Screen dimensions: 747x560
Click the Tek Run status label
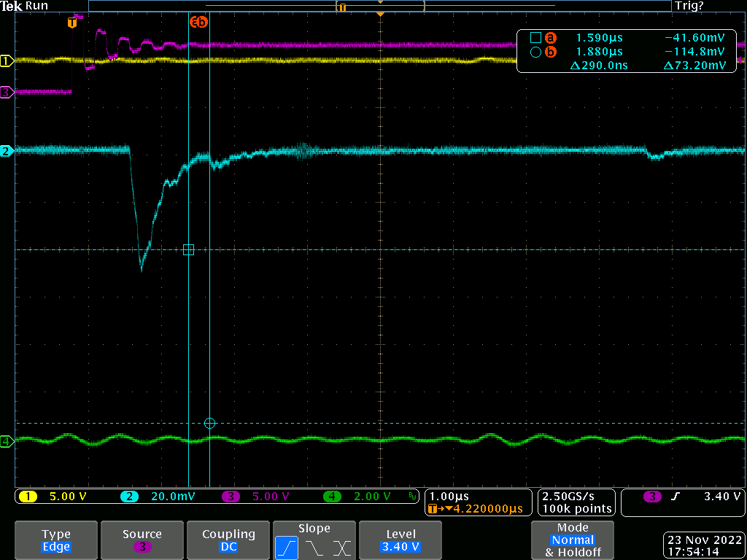click(25, 6)
